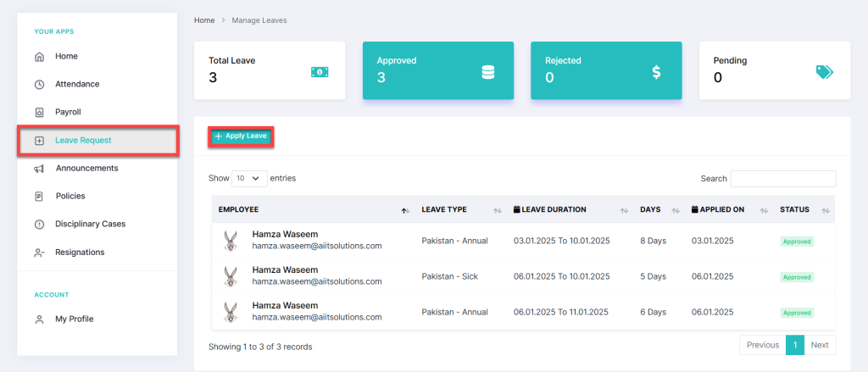Click the calendar icon beside Leave Duration header
The height and width of the screenshot is (372, 868).
[x=517, y=210]
